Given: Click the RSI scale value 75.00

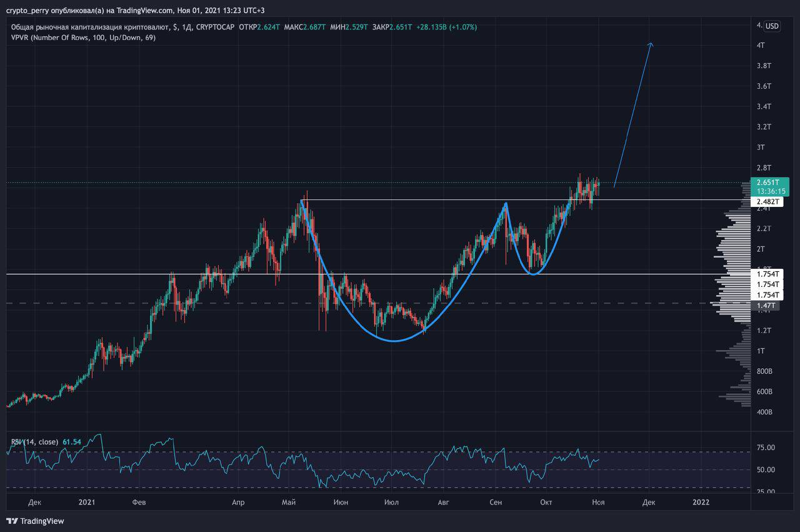Looking at the screenshot, I should (x=766, y=448).
